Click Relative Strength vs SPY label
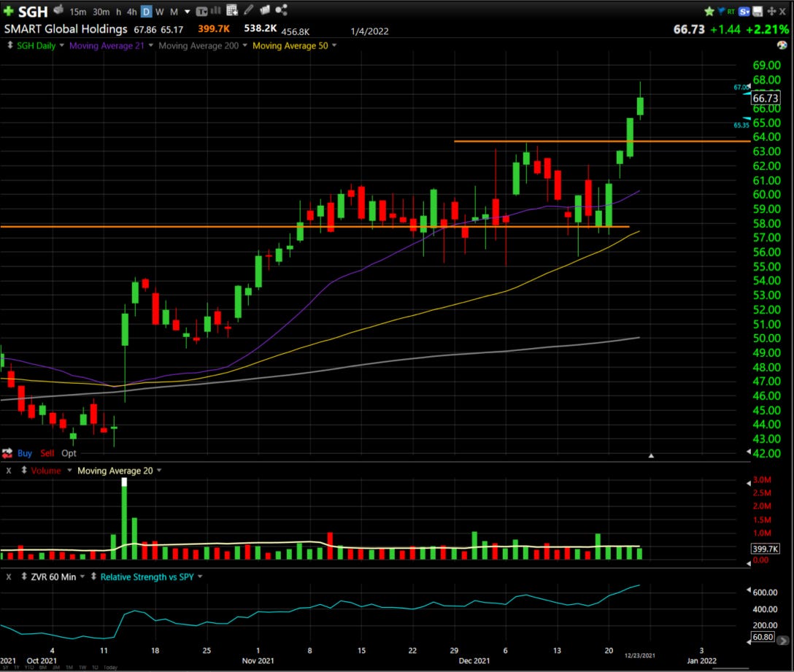This screenshot has height=672, width=794. click(147, 577)
